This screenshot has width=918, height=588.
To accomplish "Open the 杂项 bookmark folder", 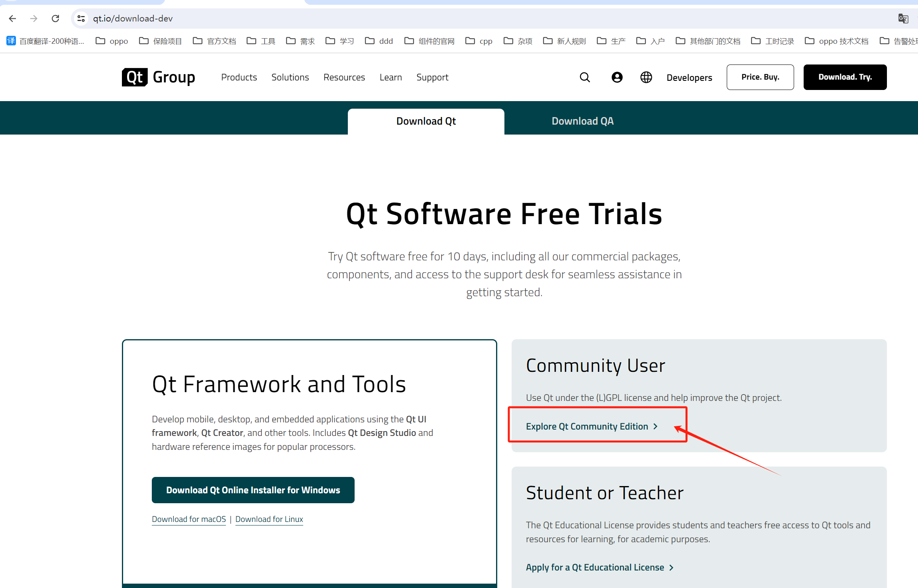I will pyautogui.click(x=518, y=41).
